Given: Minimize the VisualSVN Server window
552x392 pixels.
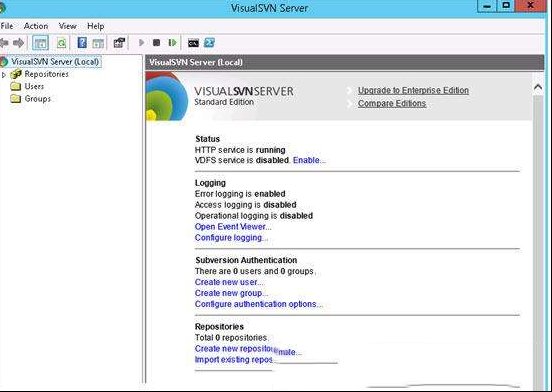Looking at the screenshot, I should [x=487, y=6].
